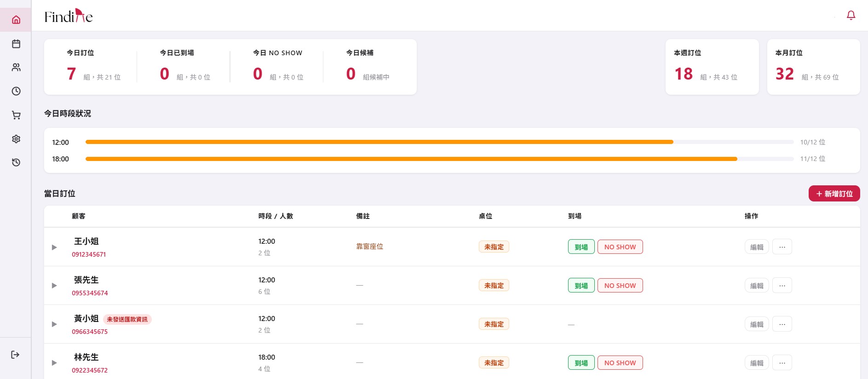Click the 12:00 occupancy progress bar
Image resolution: width=868 pixels, height=379 pixels.
pos(439,142)
